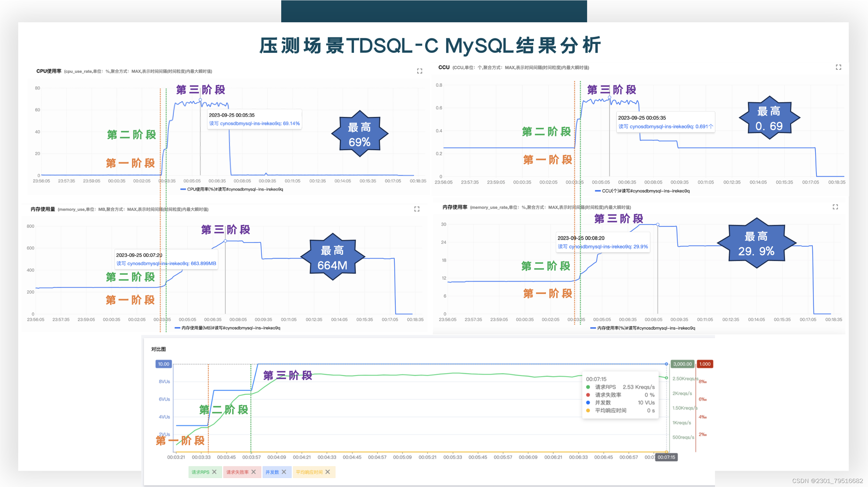The image size is (868, 487).
Task: Click the 内存使用率 chart title
Action: (x=455, y=207)
